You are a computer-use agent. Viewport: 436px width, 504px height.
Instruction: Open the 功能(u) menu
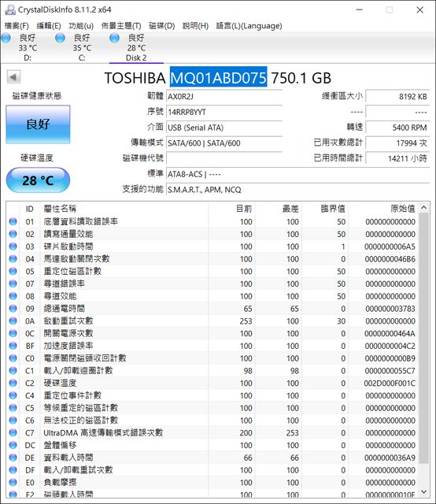[x=81, y=26]
